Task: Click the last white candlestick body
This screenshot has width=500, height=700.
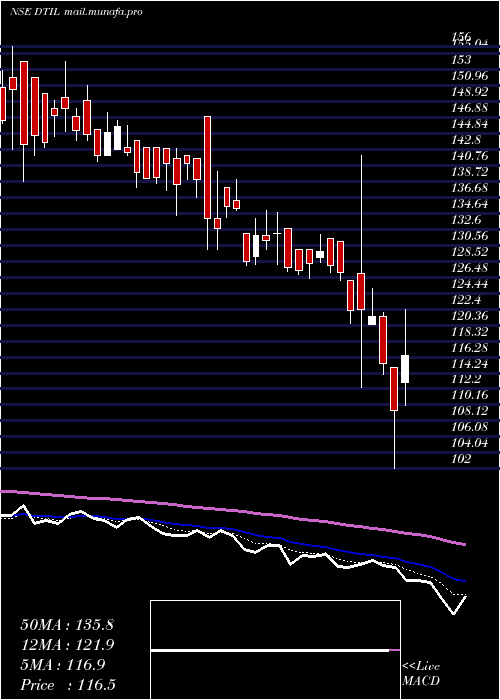Action: point(405,369)
